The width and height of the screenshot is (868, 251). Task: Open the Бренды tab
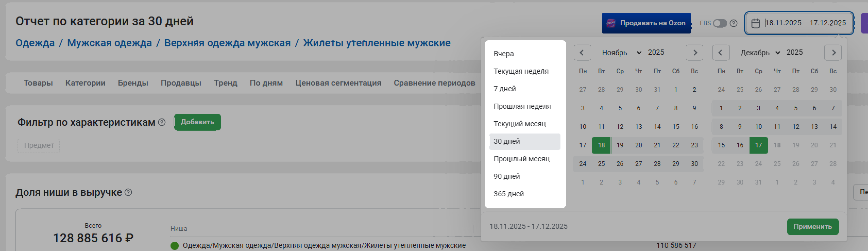click(133, 83)
